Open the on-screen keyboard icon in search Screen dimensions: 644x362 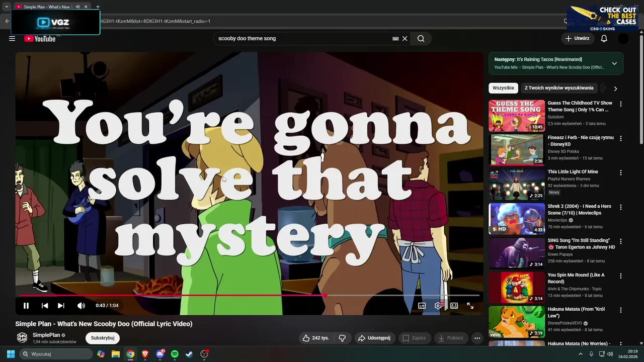[395, 39]
